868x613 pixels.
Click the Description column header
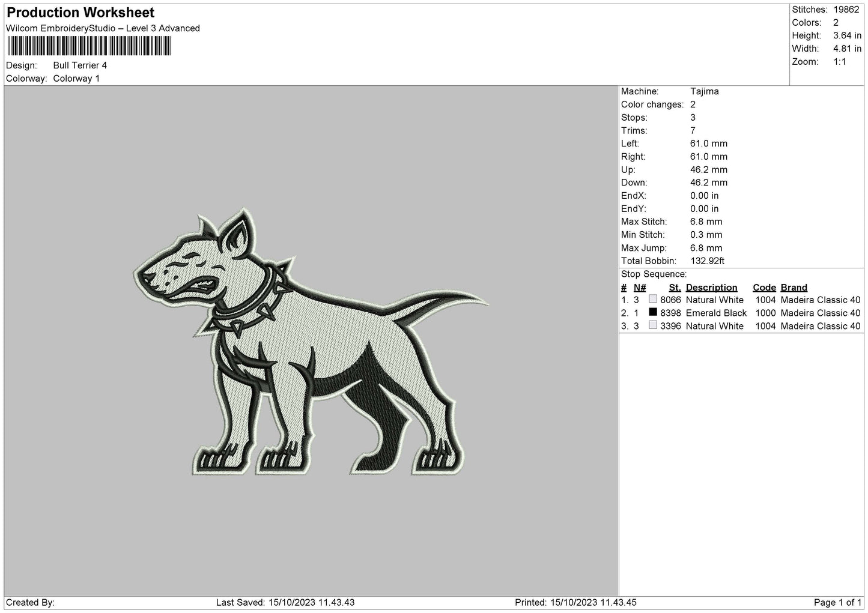711,288
